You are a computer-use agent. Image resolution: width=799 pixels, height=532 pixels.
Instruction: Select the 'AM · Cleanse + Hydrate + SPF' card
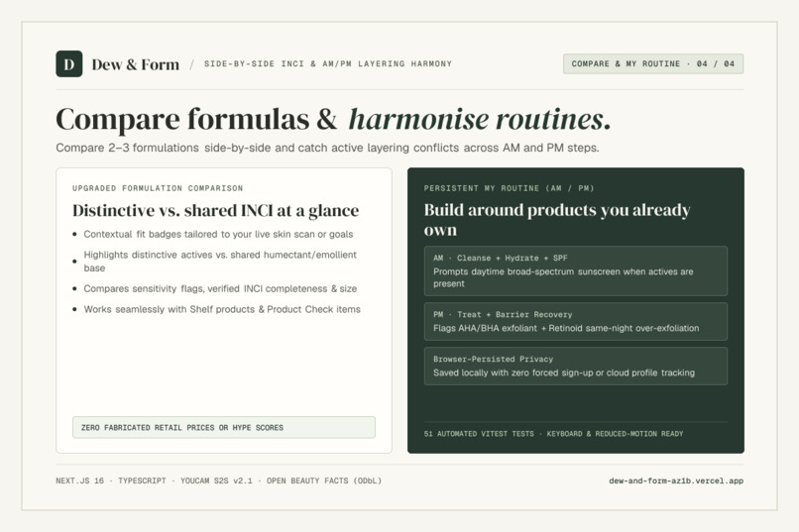pyautogui.click(x=576, y=270)
